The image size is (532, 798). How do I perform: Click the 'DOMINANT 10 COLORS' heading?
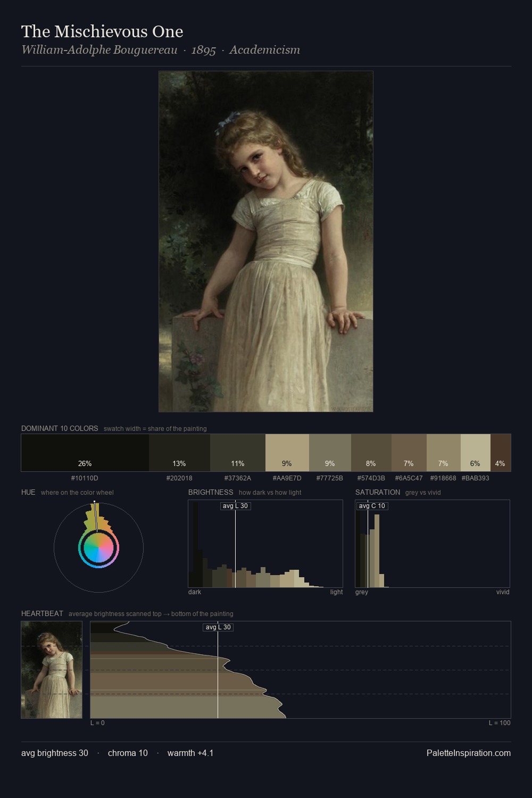tap(60, 428)
